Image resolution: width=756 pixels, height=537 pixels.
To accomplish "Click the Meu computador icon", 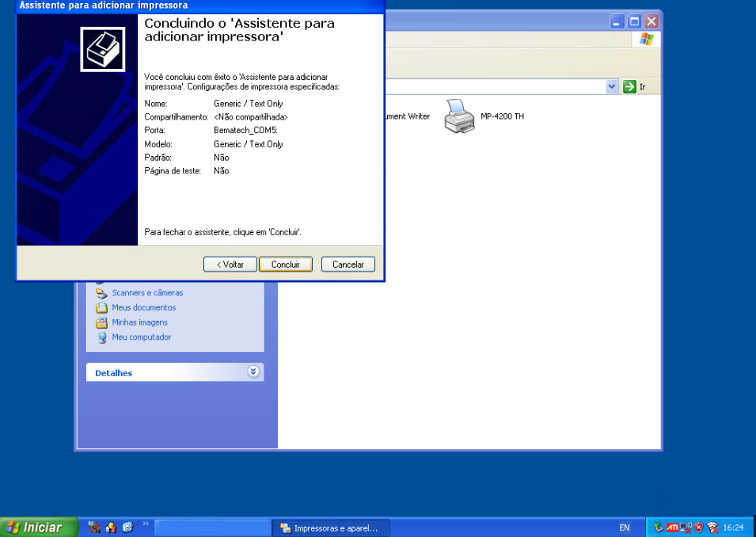I will [101, 337].
